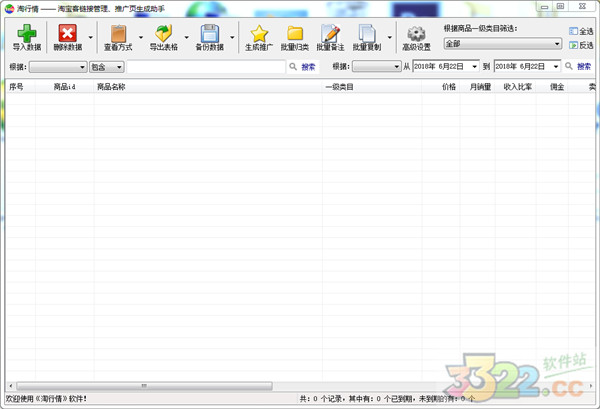
Task: Click the 查看方式 clipboard icon
Action: coord(118,33)
